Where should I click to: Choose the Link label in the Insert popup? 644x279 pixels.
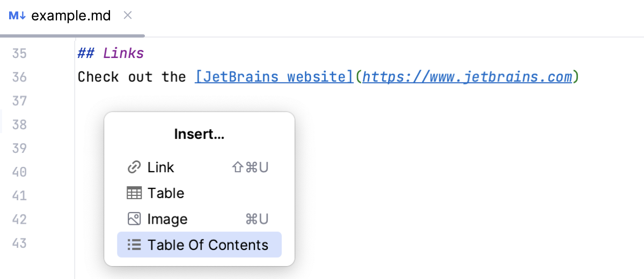coord(160,167)
